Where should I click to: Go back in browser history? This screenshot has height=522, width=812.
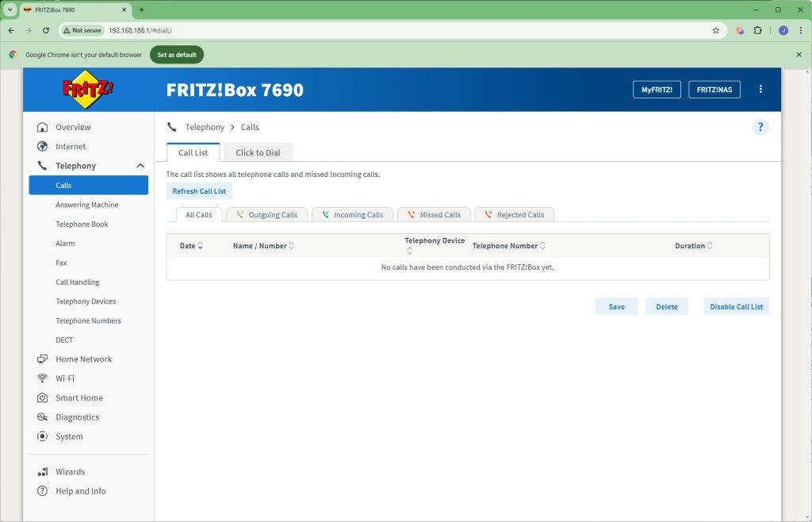pos(11,31)
